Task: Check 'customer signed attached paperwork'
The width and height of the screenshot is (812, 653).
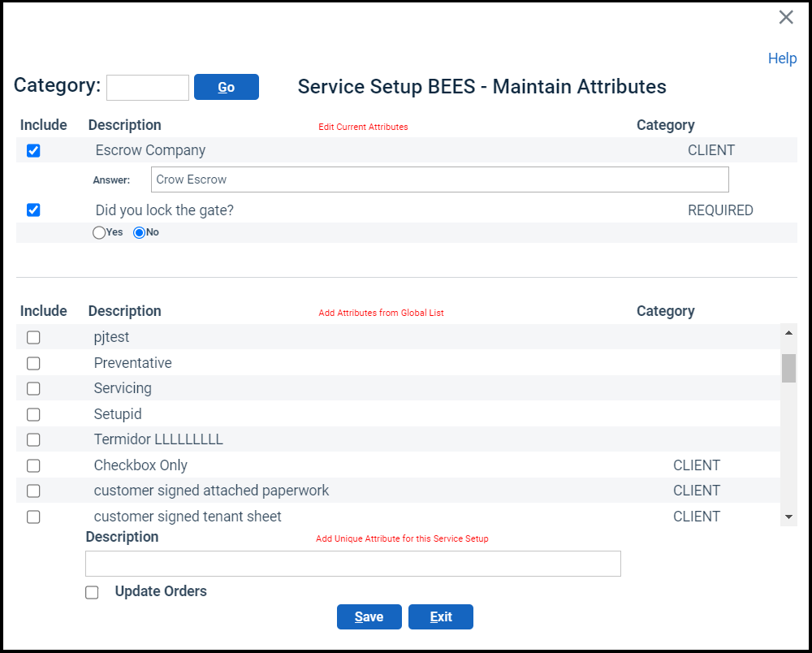Action: pyautogui.click(x=33, y=491)
